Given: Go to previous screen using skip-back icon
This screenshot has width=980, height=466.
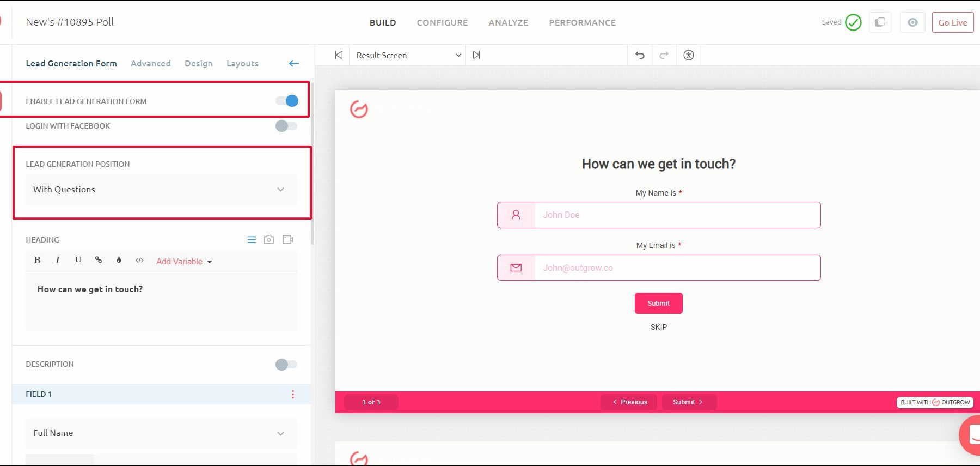Looking at the screenshot, I should point(339,55).
